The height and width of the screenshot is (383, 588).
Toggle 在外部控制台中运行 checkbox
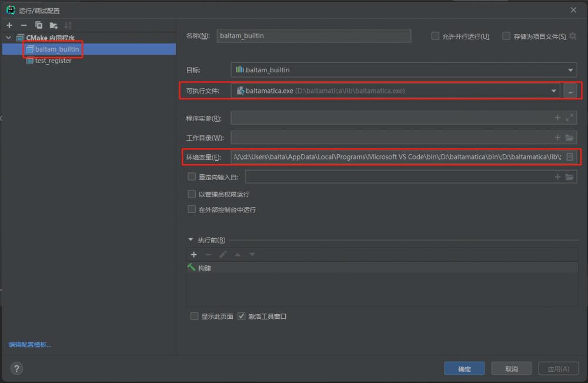[192, 209]
